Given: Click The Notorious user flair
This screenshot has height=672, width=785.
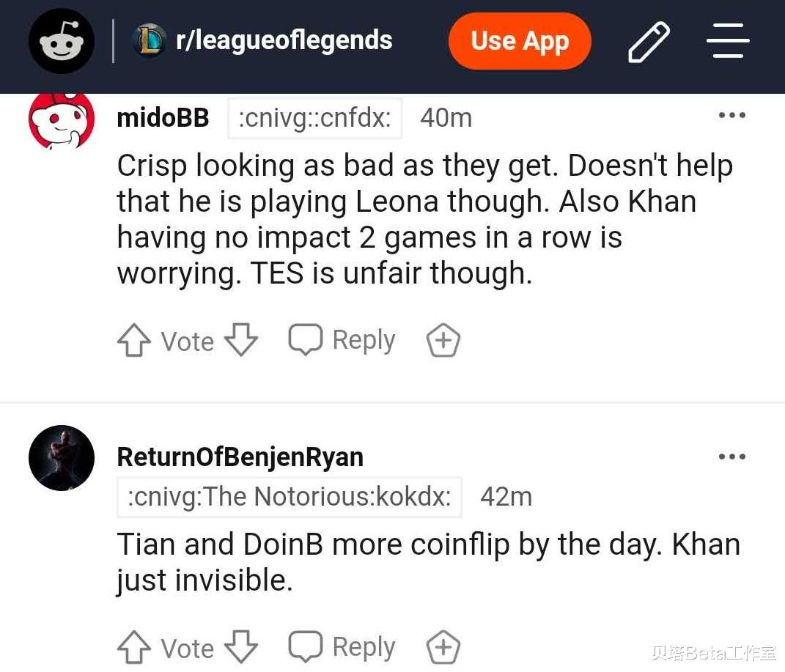Looking at the screenshot, I should pos(290,498).
